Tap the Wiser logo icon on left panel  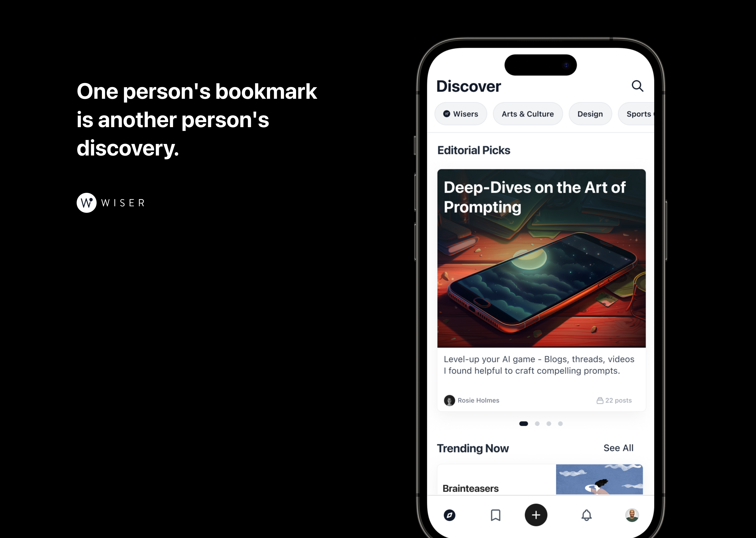coord(87,203)
